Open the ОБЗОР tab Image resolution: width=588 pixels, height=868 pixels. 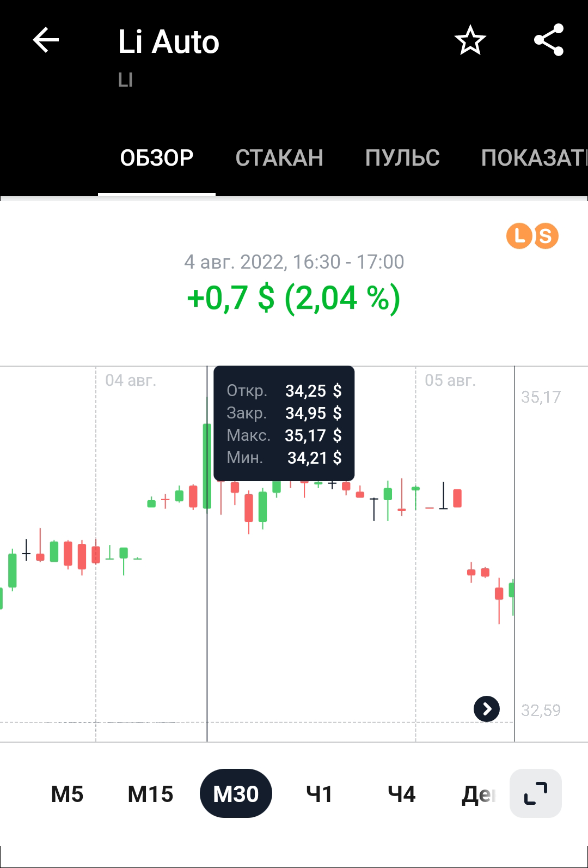click(157, 158)
